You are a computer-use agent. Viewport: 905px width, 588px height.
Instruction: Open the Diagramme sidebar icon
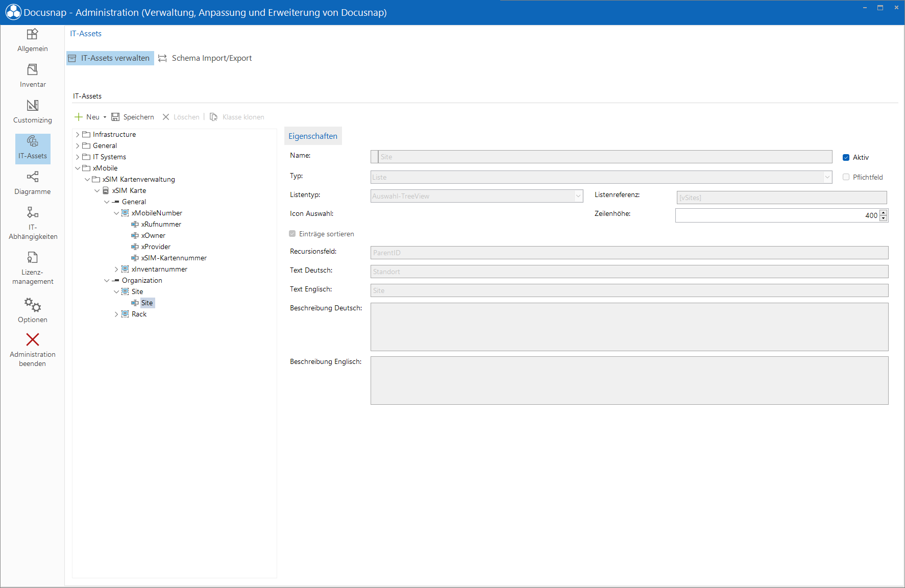(33, 177)
